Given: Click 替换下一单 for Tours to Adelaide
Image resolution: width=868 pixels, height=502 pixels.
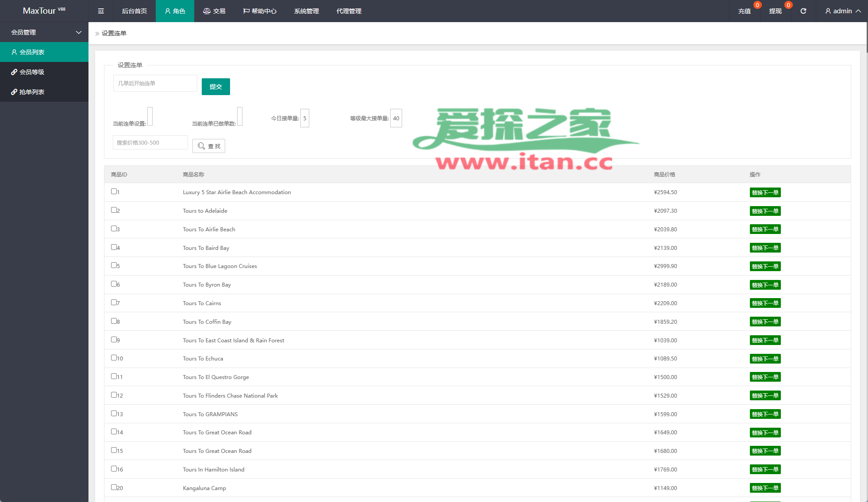Looking at the screenshot, I should pyautogui.click(x=765, y=211).
